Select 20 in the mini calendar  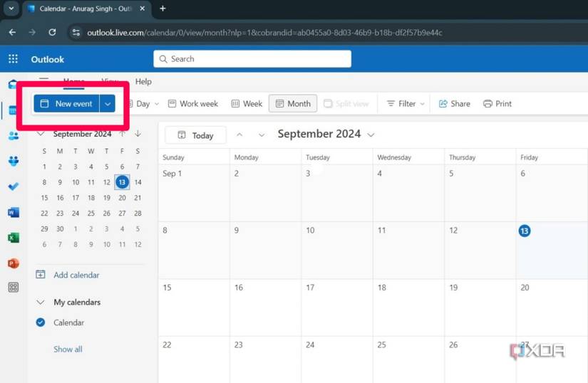pyautogui.click(x=123, y=198)
